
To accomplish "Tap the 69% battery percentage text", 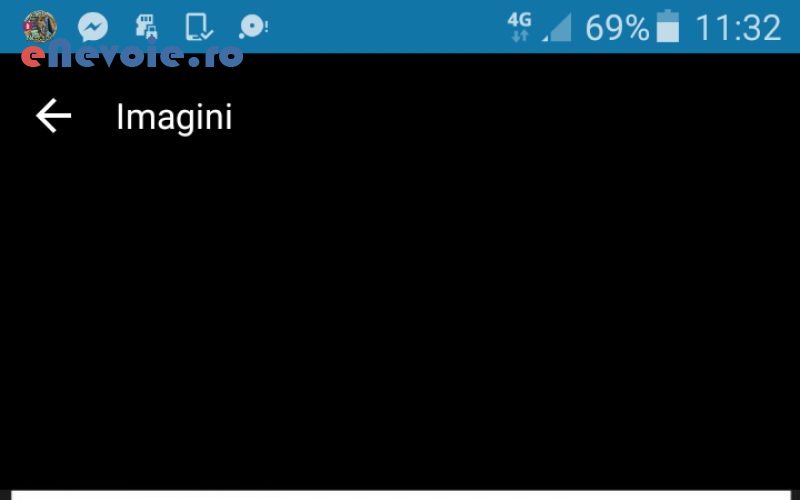I will pos(617,28).
